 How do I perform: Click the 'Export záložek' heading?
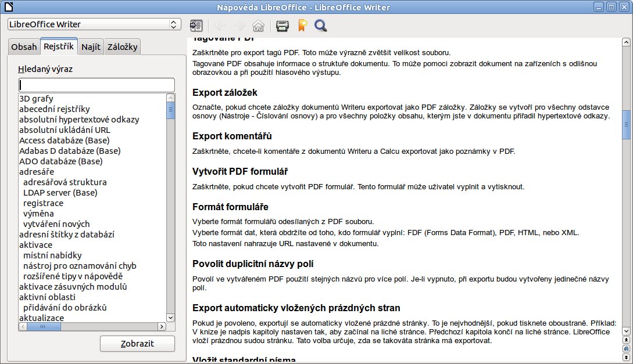225,93
